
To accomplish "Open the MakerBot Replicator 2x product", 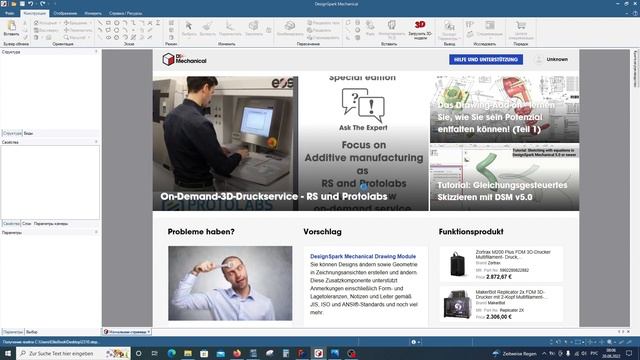I will point(501,304).
